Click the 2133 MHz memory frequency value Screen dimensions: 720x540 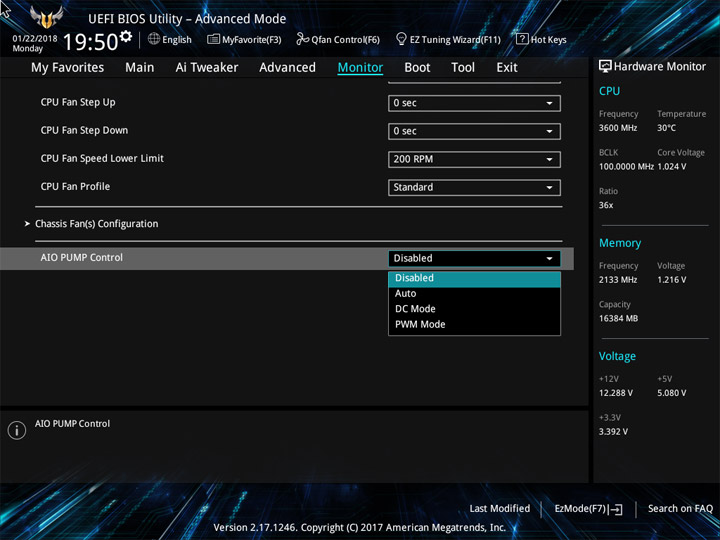618,280
